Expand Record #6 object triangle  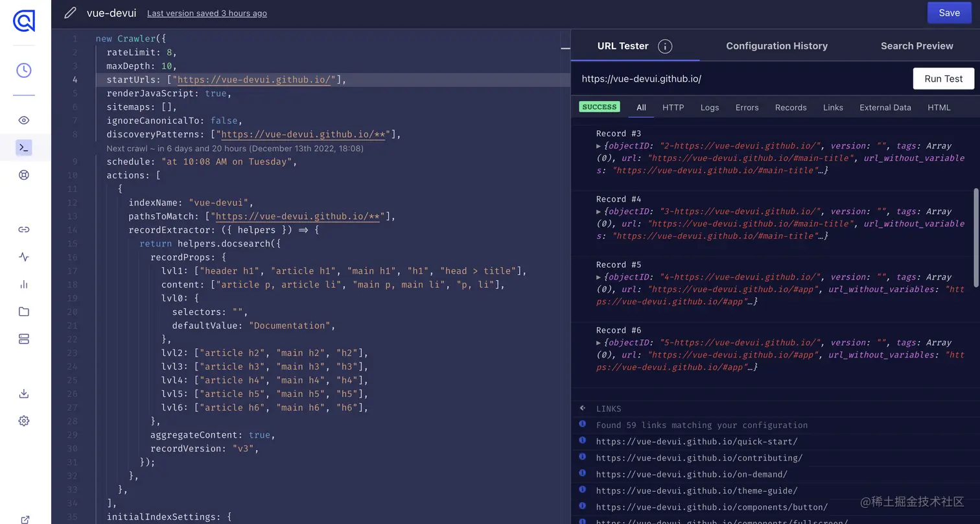click(599, 342)
